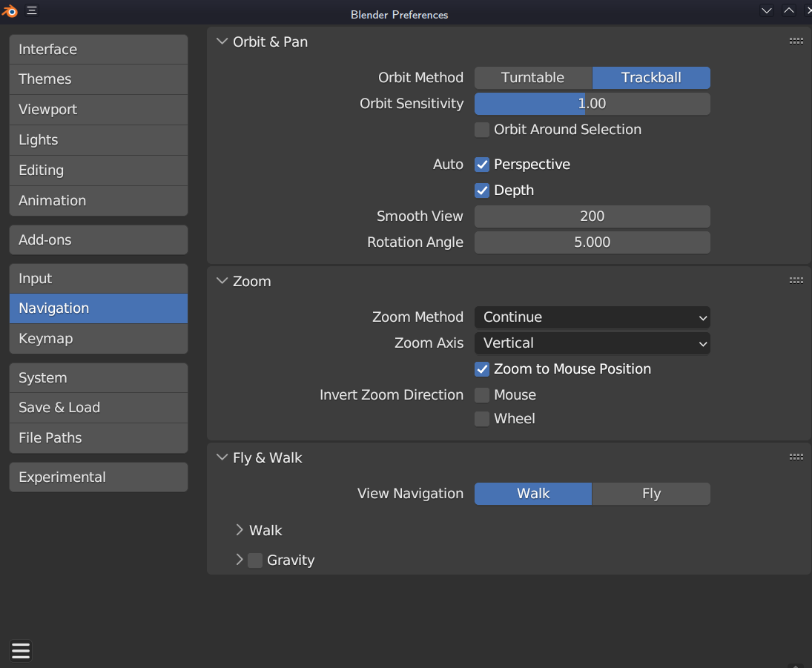Click the title bar down-chevron icon
The height and width of the screenshot is (668, 812).
[767, 10]
